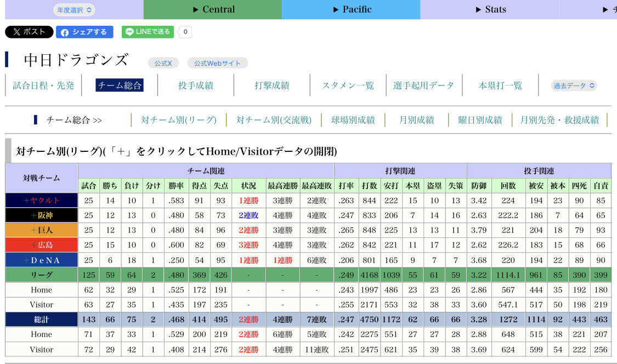
Task: Switch to the 投手成績 tab
Action: pyautogui.click(x=196, y=86)
